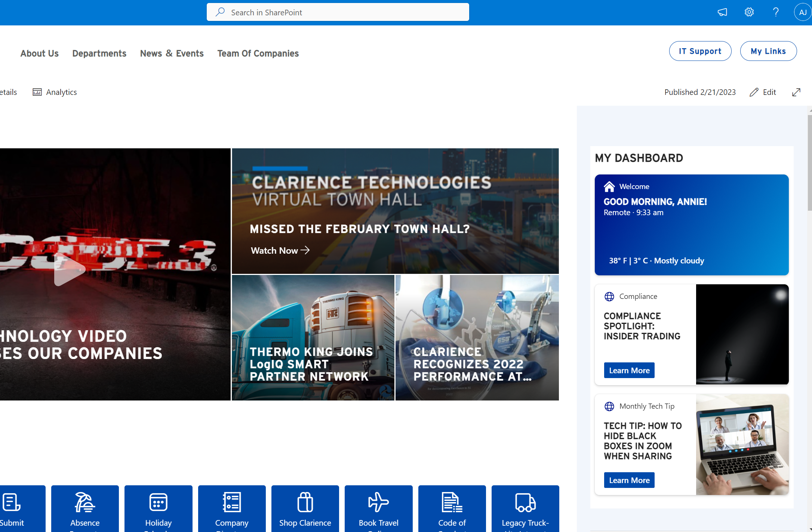The width and height of the screenshot is (812, 532).
Task: Click Learn More on the Insider Trading spotlight
Action: tap(629, 370)
